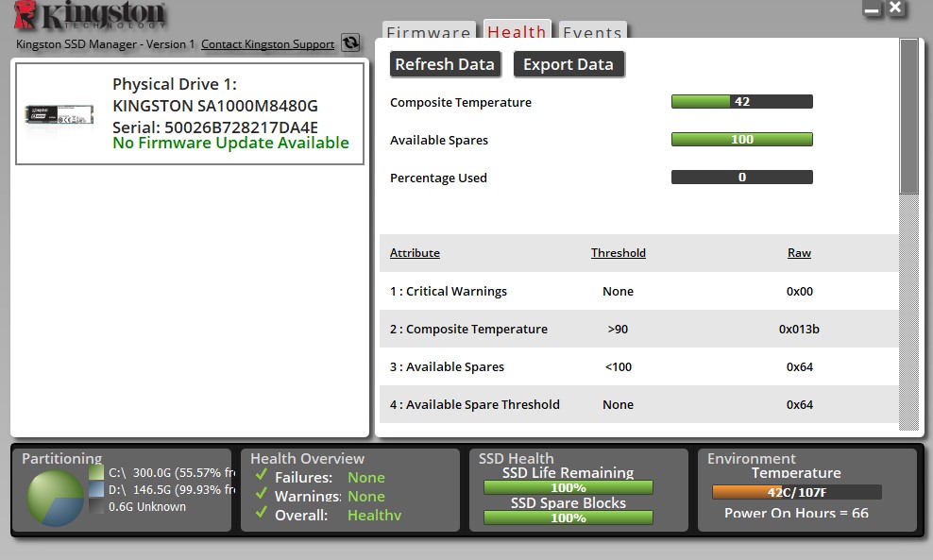Image resolution: width=933 pixels, height=560 pixels.
Task: Click the checkmark beside Failures
Action: click(261, 476)
